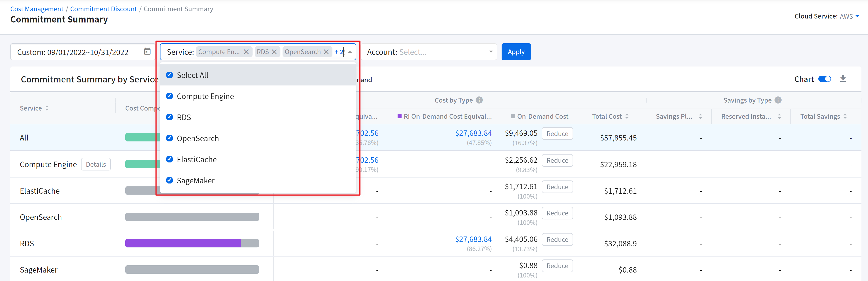
Task: Go to Cost Management breadcrumb
Action: click(x=37, y=9)
